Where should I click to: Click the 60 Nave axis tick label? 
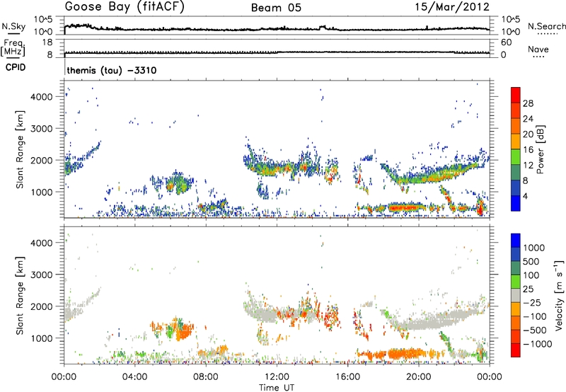[x=506, y=42]
